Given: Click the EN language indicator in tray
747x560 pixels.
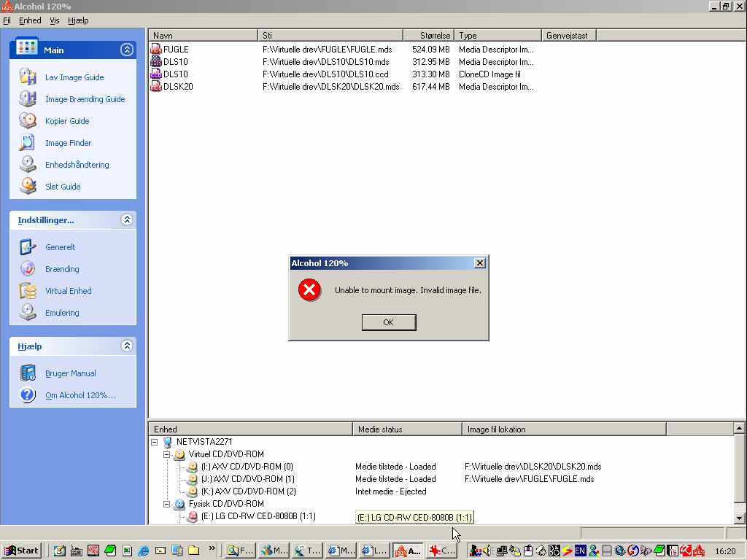Looking at the screenshot, I should point(580,551).
